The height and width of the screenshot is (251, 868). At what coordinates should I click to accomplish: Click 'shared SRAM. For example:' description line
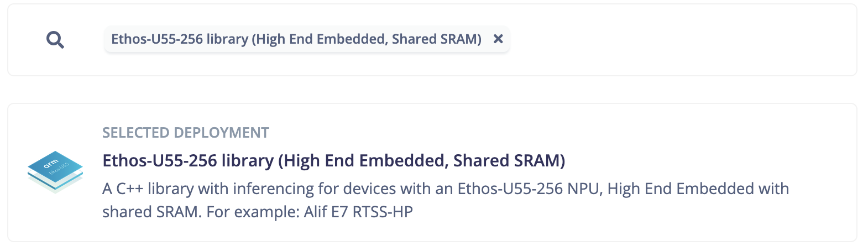point(201,212)
